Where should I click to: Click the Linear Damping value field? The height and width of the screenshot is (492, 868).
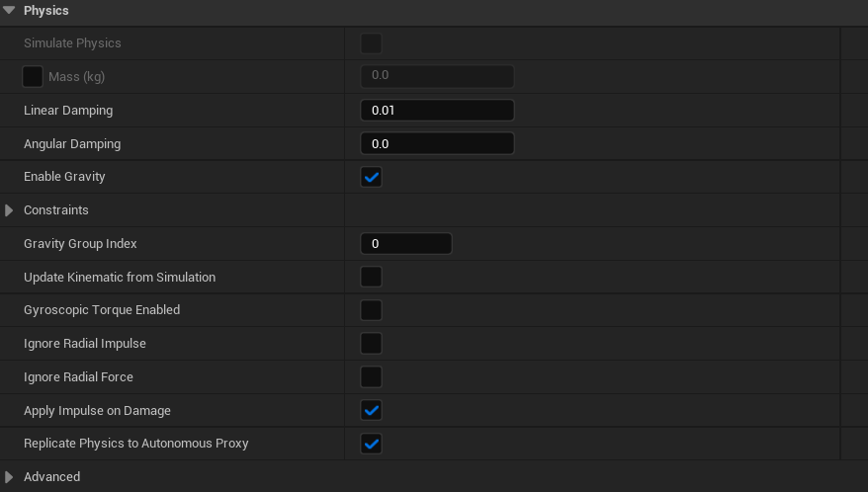click(x=437, y=111)
